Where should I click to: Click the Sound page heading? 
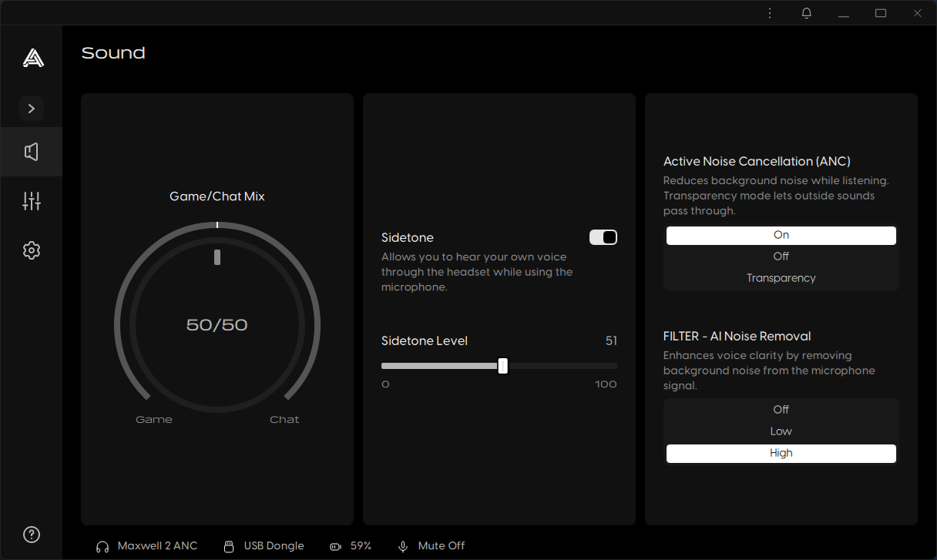tap(113, 53)
